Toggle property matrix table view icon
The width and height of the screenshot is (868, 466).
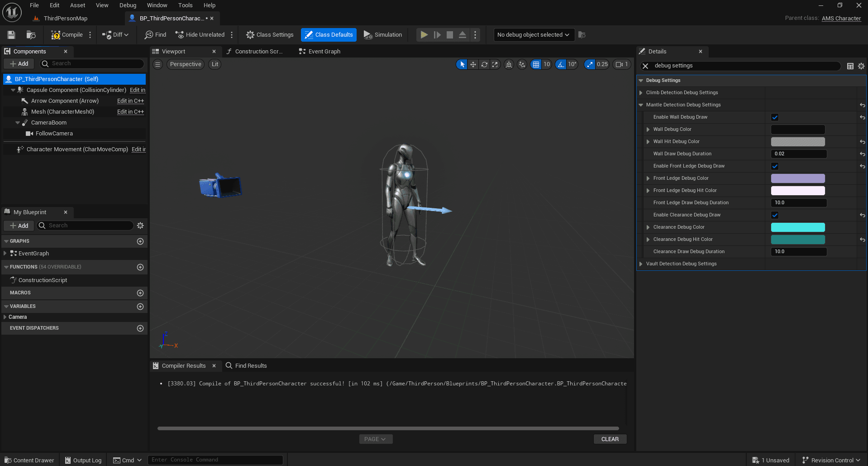point(850,66)
